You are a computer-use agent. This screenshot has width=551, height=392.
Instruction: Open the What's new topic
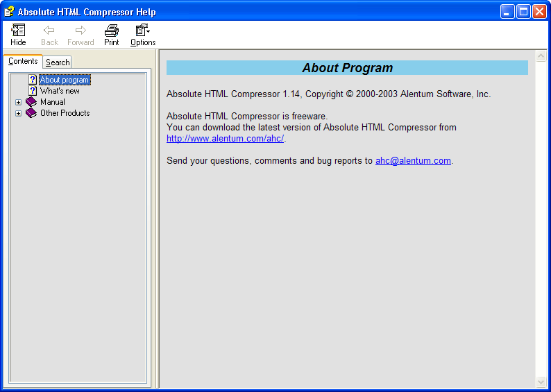60,91
